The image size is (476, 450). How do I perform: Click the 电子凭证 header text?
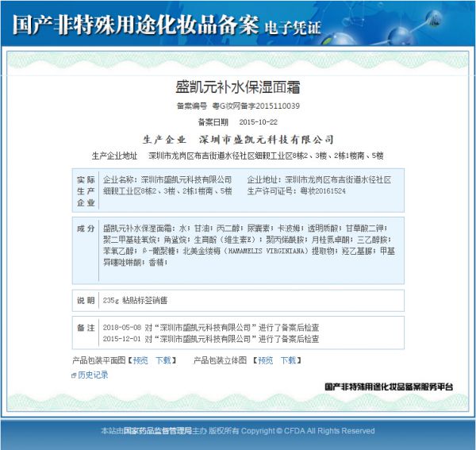click(293, 28)
